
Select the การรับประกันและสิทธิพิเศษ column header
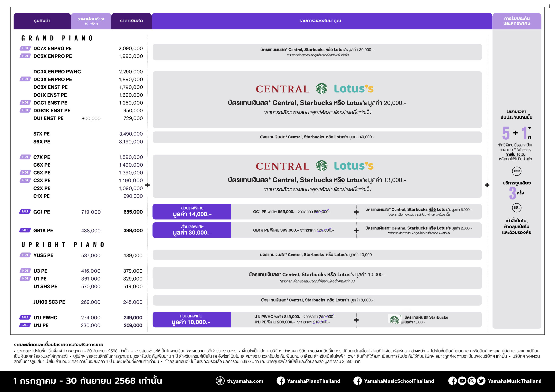517,21
